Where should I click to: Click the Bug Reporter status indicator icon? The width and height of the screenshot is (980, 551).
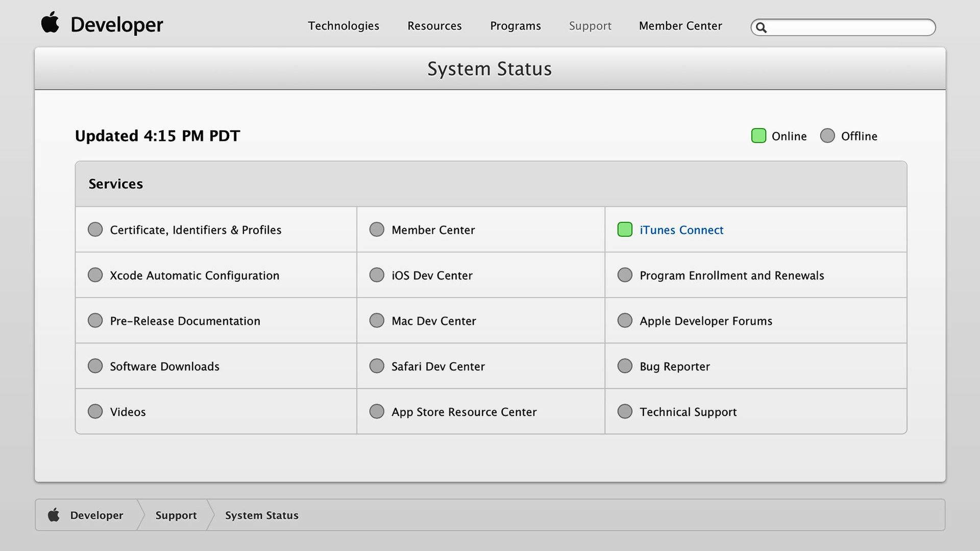[x=625, y=366]
